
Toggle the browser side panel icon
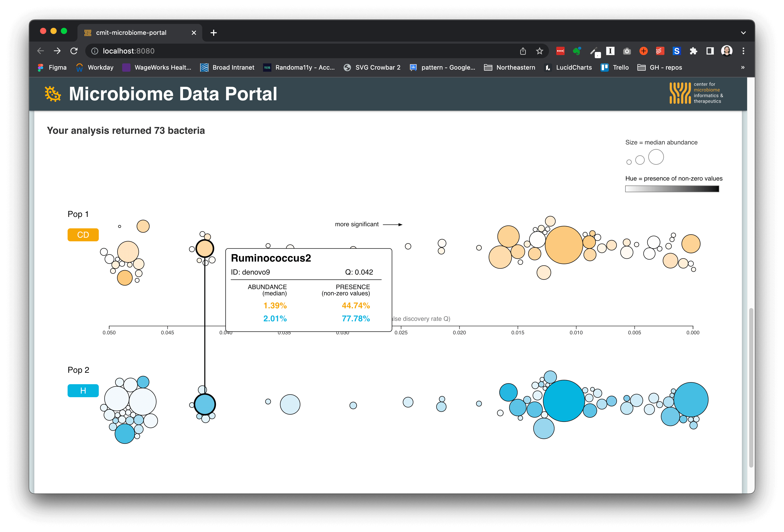[710, 51]
